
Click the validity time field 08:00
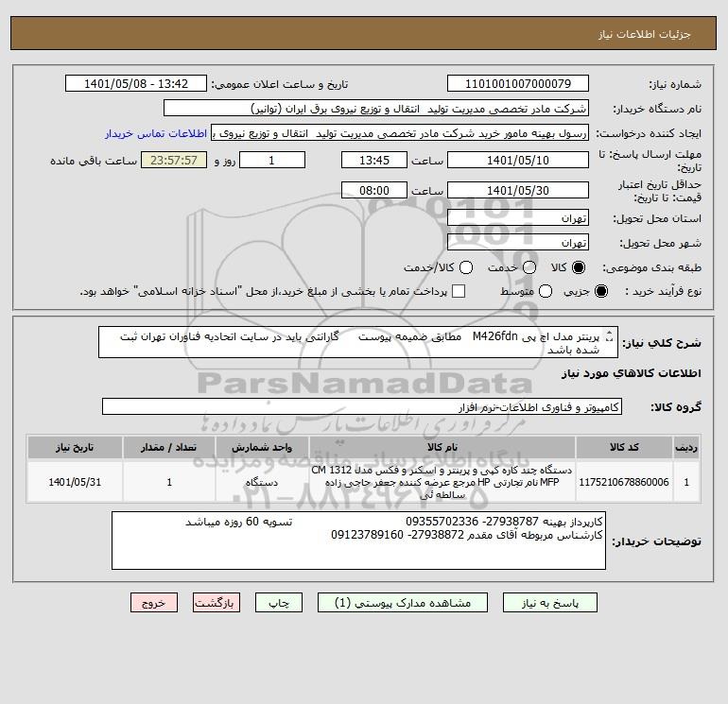point(374,190)
